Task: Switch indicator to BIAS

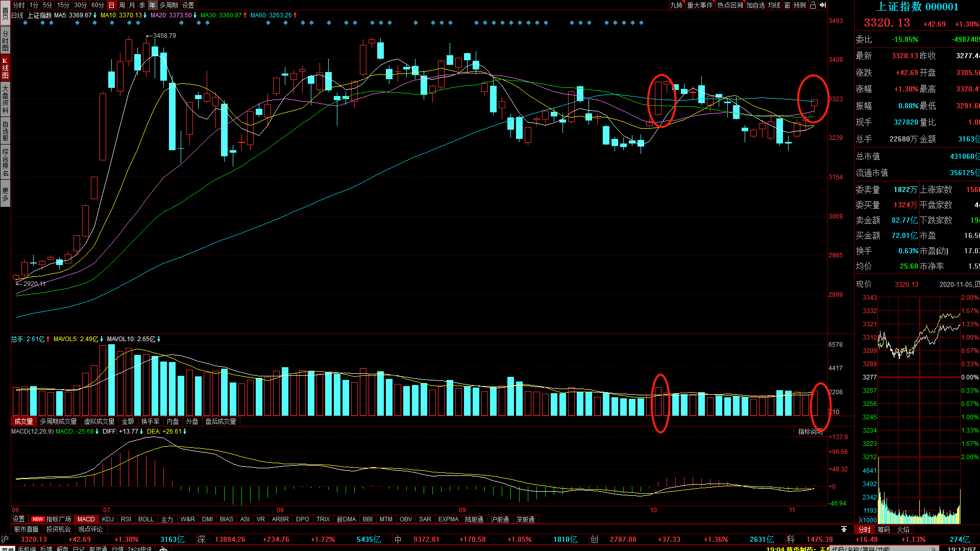Action: 226,519
